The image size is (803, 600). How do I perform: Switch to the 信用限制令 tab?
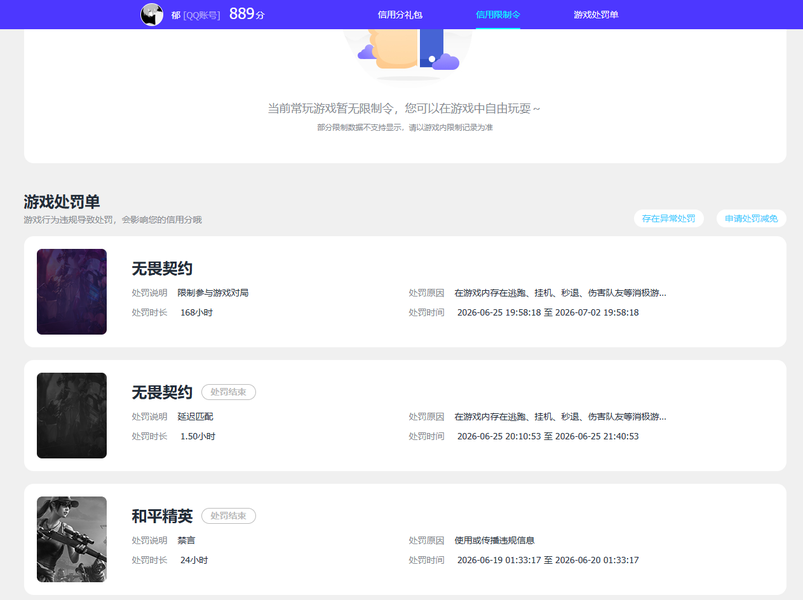point(498,15)
